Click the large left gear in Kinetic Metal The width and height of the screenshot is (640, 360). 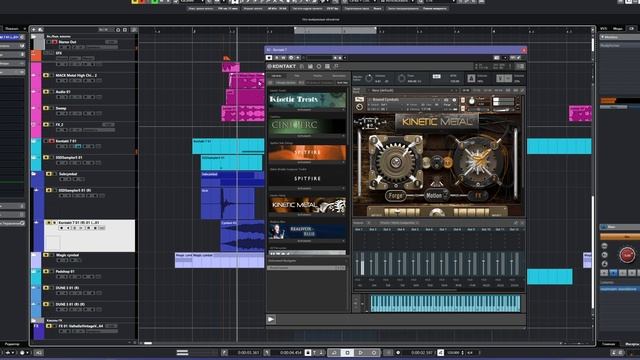pyautogui.click(x=395, y=162)
